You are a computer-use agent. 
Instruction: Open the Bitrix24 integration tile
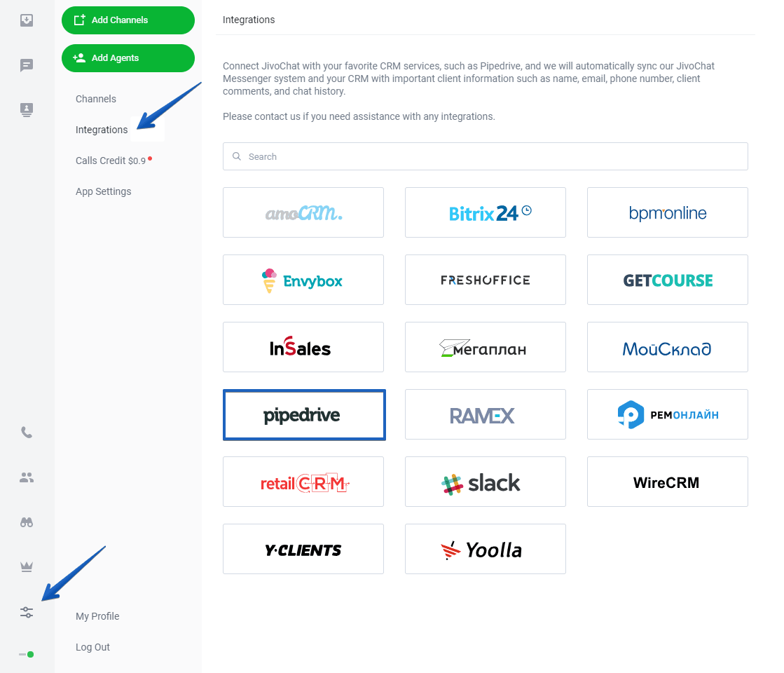[485, 212]
